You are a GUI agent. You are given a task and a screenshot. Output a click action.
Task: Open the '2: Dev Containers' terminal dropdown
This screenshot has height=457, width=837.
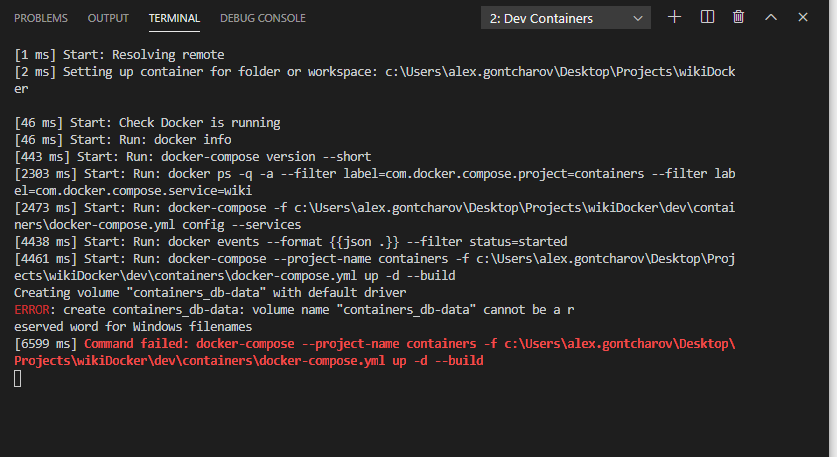pyautogui.click(x=565, y=18)
